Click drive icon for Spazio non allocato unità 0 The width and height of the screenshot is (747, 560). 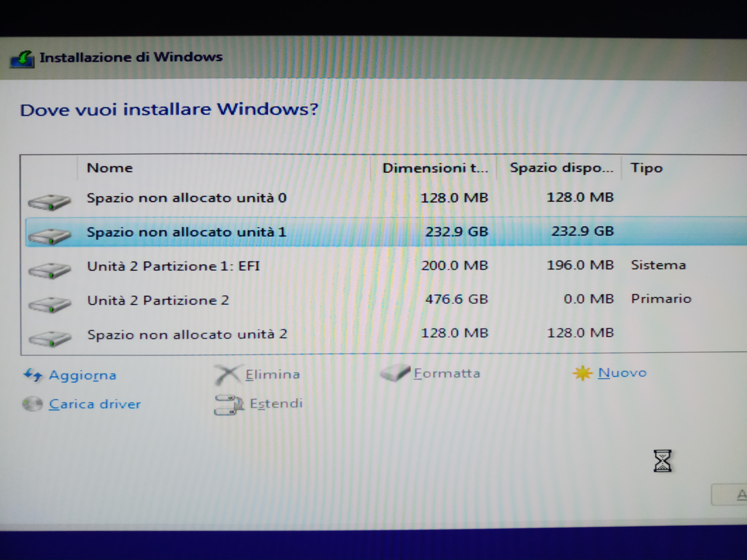coord(49,202)
